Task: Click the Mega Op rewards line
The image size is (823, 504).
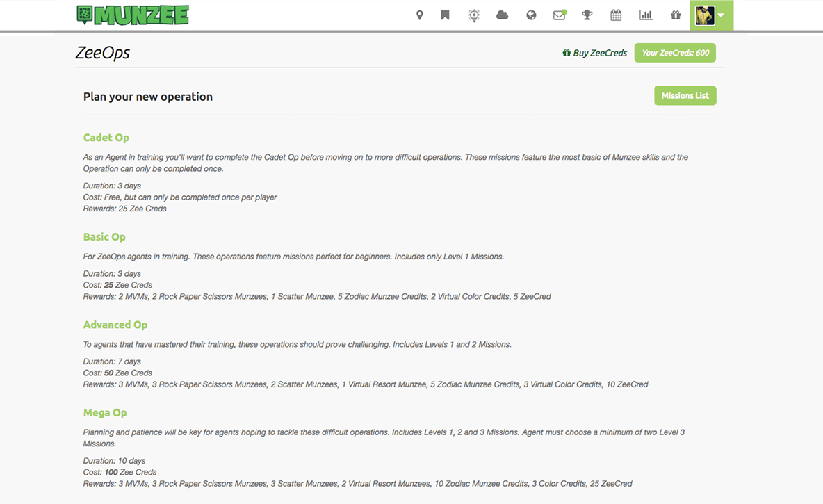Action: [x=357, y=484]
